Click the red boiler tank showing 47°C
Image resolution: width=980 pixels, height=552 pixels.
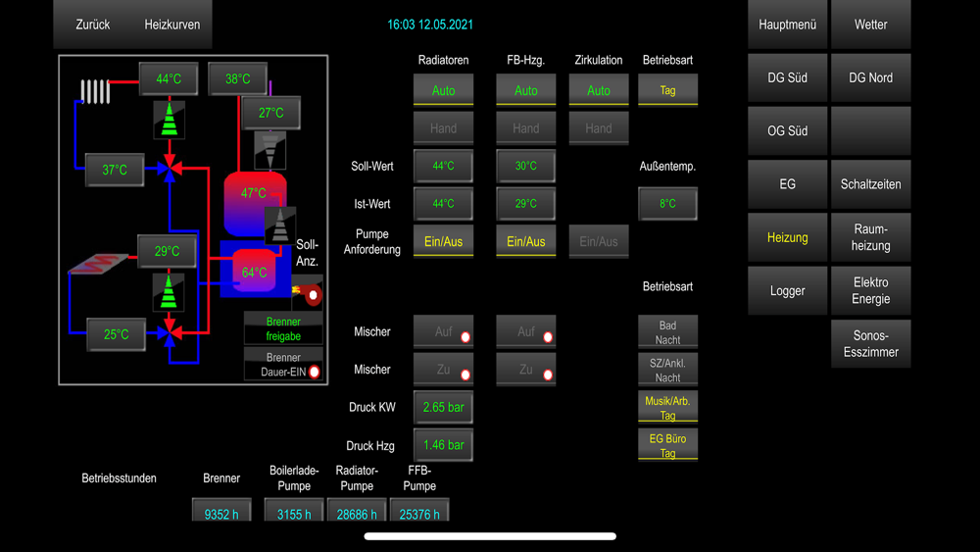click(x=255, y=203)
